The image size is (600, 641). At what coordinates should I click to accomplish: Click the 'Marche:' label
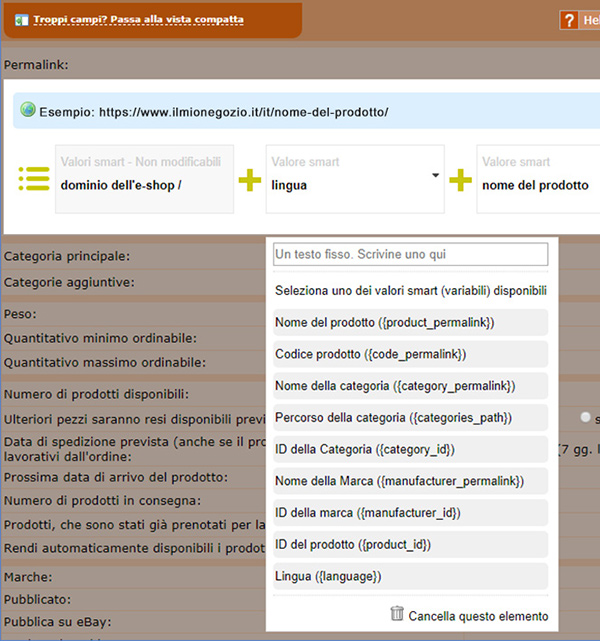coord(28,577)
